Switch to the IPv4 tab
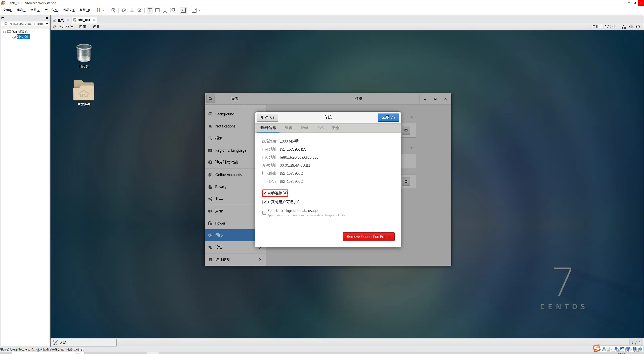Image resolution: width=644 pixels, height=354 pixels. [x=304, y=128]
